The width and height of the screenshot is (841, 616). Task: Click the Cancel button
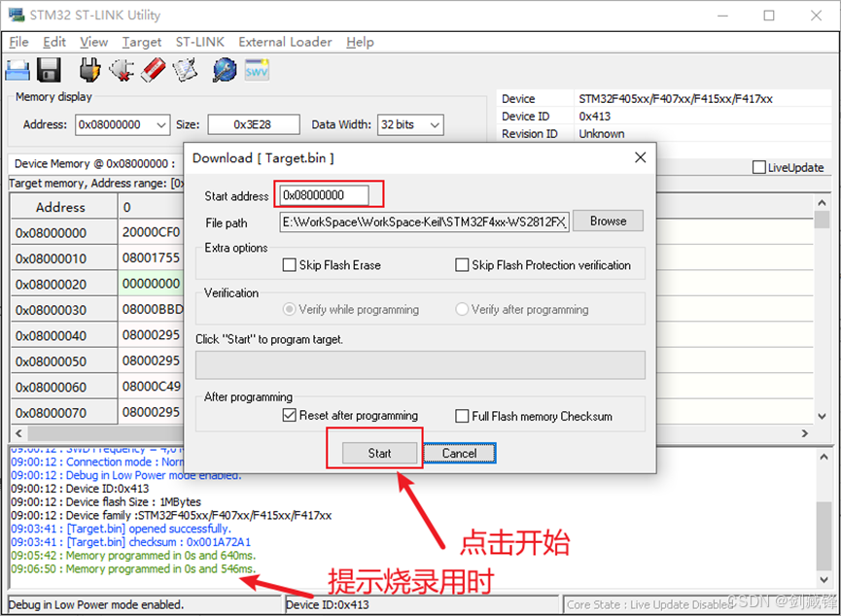coord(460,453)
